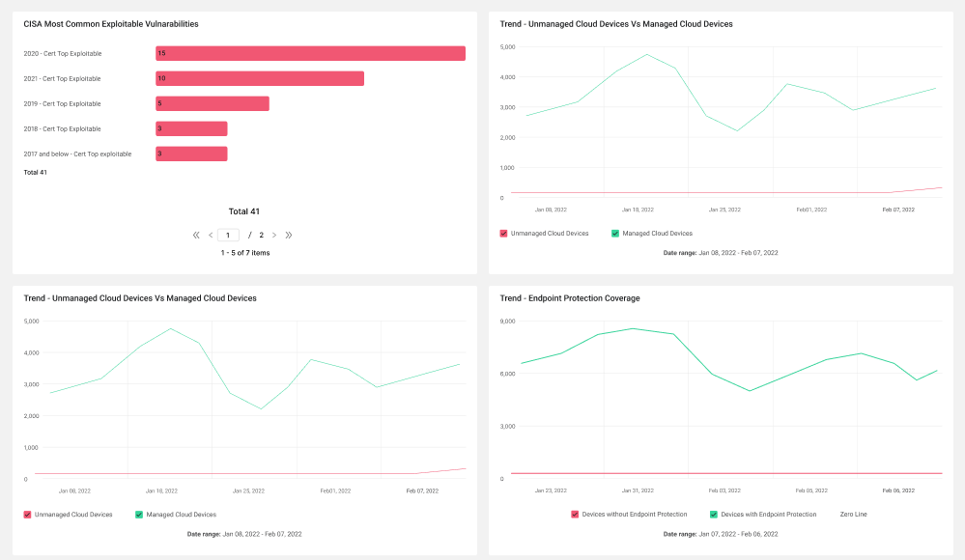Select the '2020 - Cert Top Exploitable' label
Screen dimensions: 965x560
(x=63, y=53)
